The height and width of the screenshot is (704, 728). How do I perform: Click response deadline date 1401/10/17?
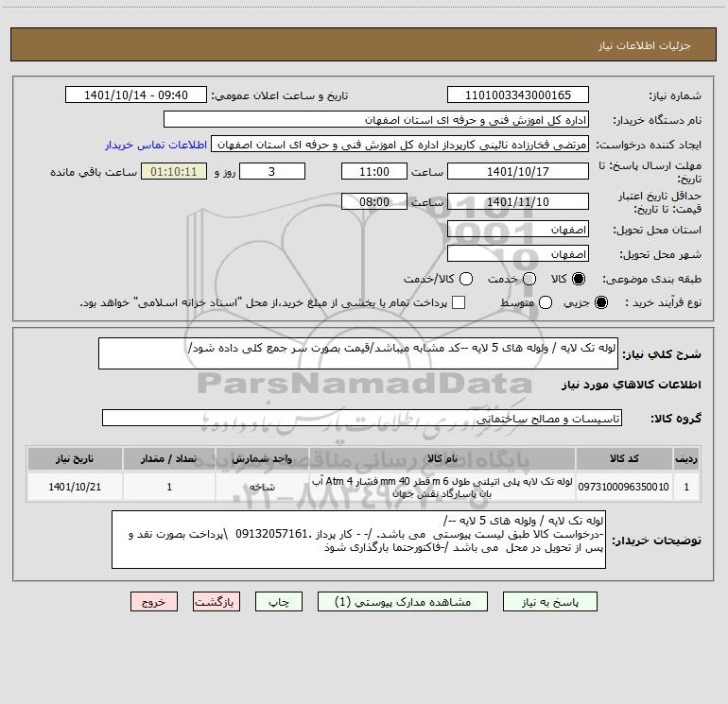[518, 171]
